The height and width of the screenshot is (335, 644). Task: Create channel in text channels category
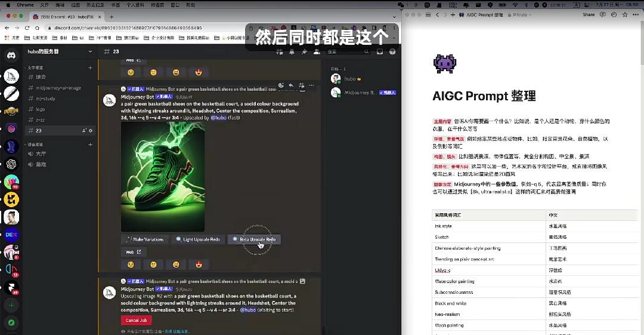pos(91,67)
